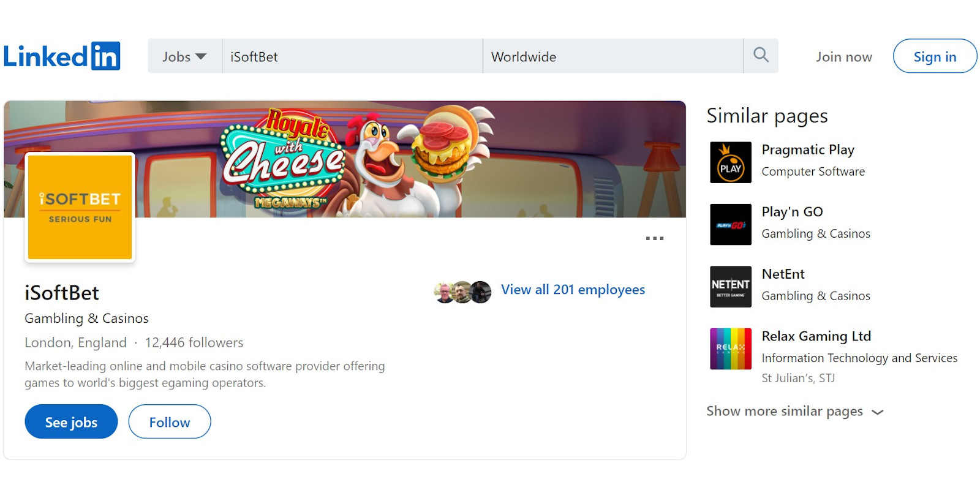
Task: Click Gambling & Casinos under Play'n GO
Action: click(x=816, y=233)
